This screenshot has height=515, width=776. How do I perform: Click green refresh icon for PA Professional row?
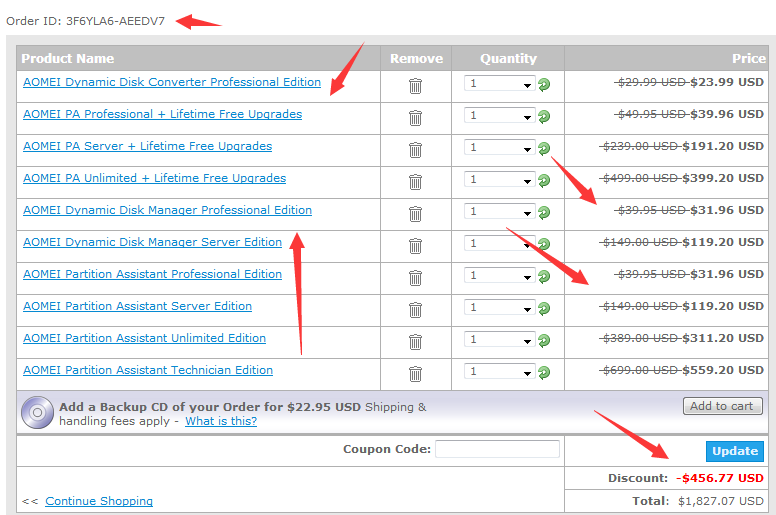point(544,117)
